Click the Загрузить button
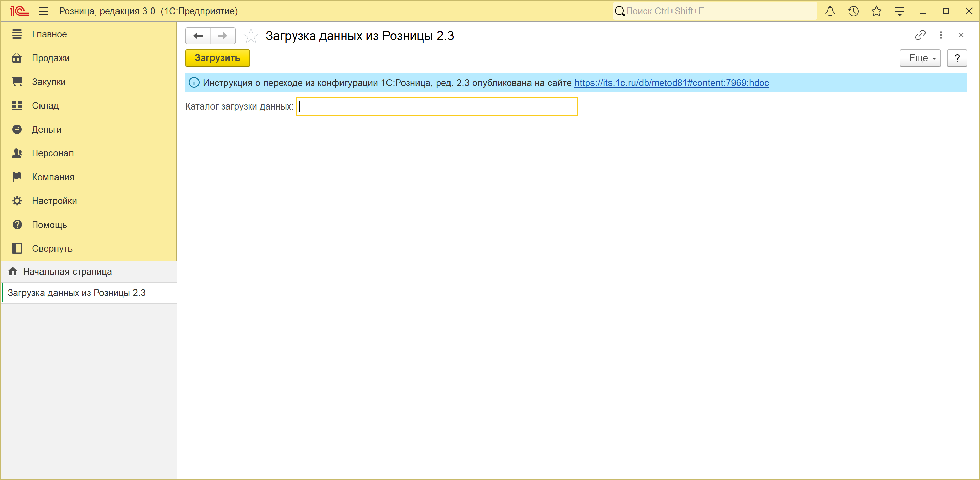 tap(218, 58)
